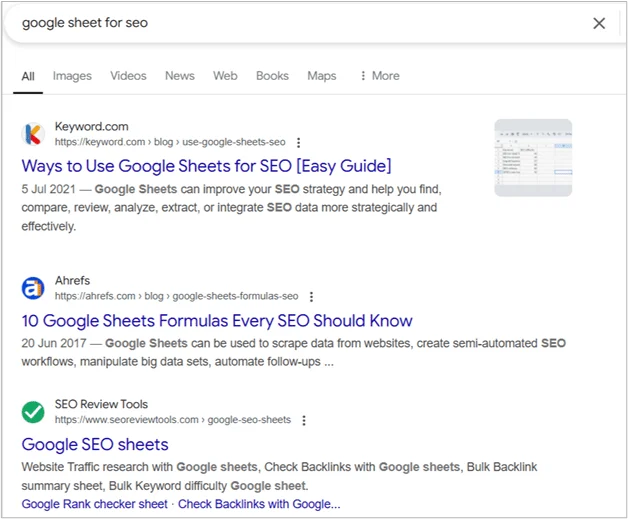This screenshot has width=628, height=519.
Task: Open 'Ways to Use Google Sheets for SEO' result
Action: (206, 166)
